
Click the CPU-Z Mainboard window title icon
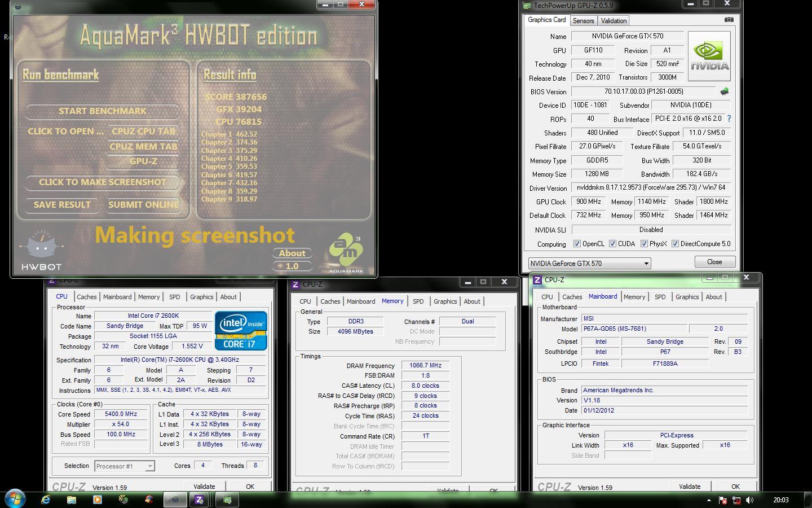[x=538, y=279]
